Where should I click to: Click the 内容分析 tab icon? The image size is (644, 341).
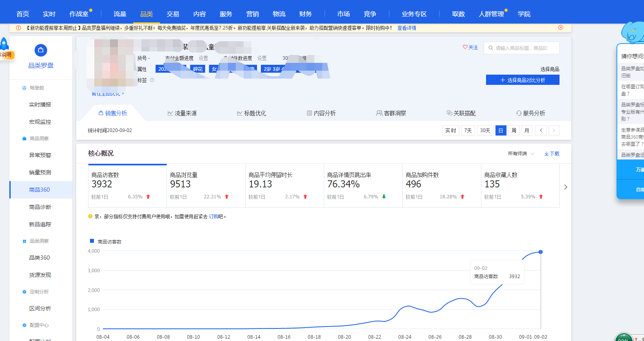pos(309,113)
